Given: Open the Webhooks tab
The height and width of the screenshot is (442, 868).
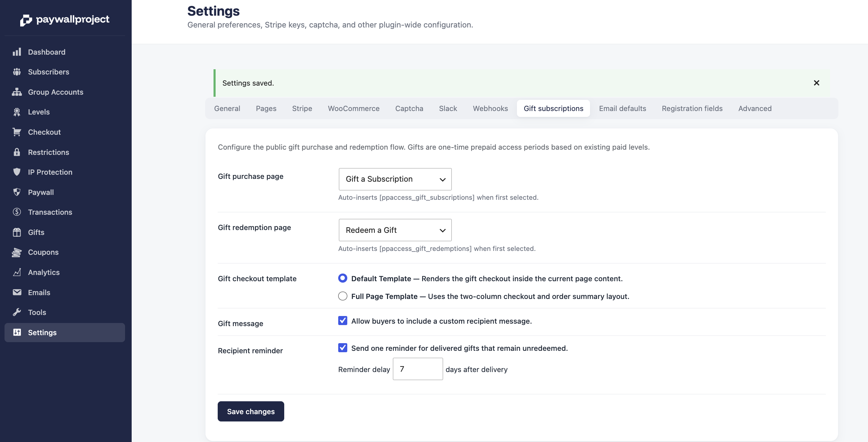Looking at the screenshot, I should pos(490,108).
